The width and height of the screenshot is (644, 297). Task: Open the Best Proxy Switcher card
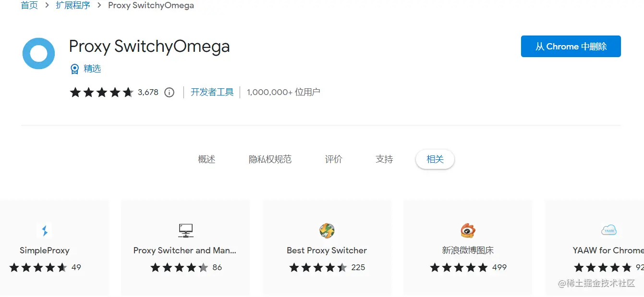327,248
